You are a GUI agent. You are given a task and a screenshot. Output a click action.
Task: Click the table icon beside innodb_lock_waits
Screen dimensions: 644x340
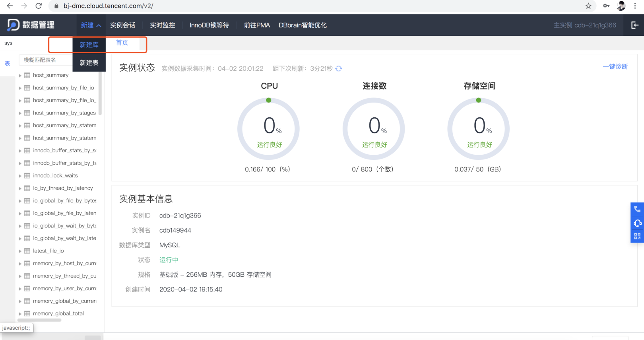[x=27, y=176]
